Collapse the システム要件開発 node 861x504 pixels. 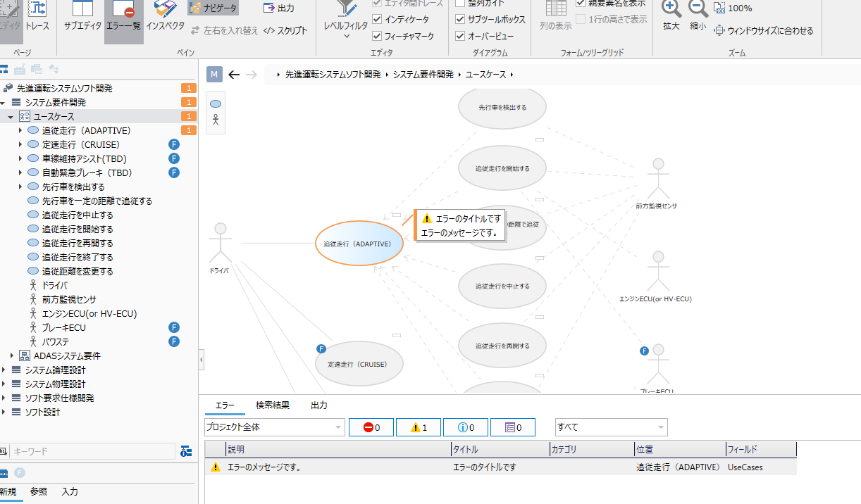click(4, 103)
